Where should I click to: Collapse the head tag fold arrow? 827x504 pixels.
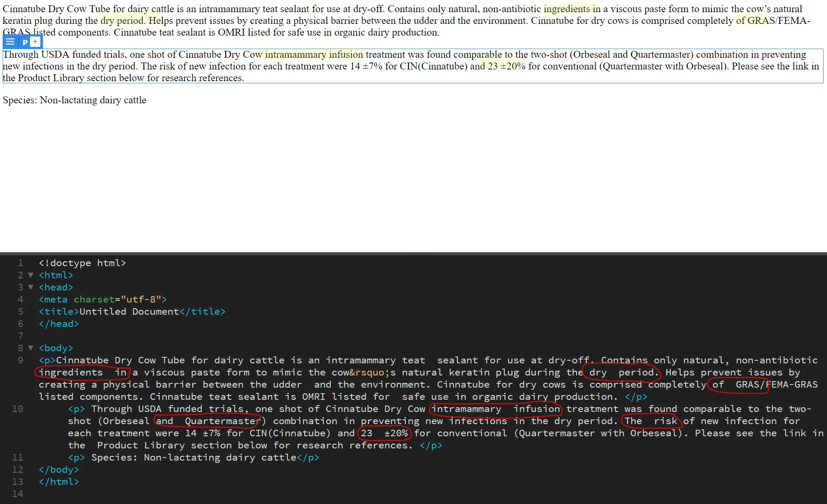[30, 287]
